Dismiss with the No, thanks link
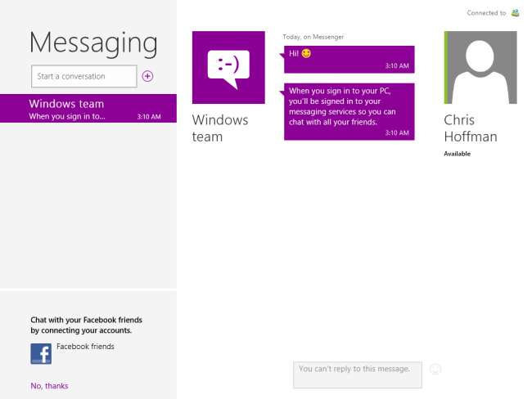 (x=50, y=386)
